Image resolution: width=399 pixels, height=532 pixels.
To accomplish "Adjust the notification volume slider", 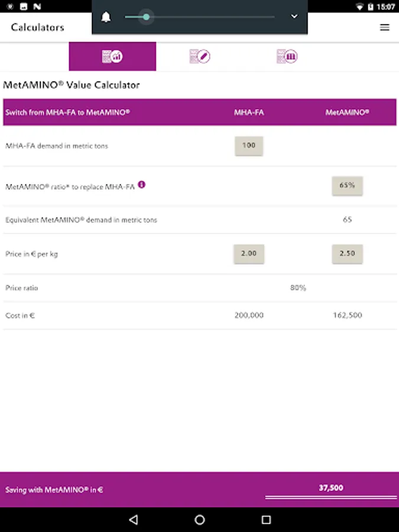I will click(x=146, y=17).
